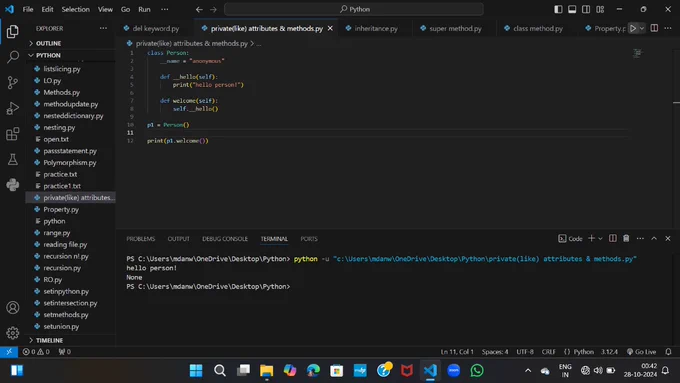680x383 pixels.
Task: Open the Run and Debug view
Action: pyautogui.click(x=13, y=108)
